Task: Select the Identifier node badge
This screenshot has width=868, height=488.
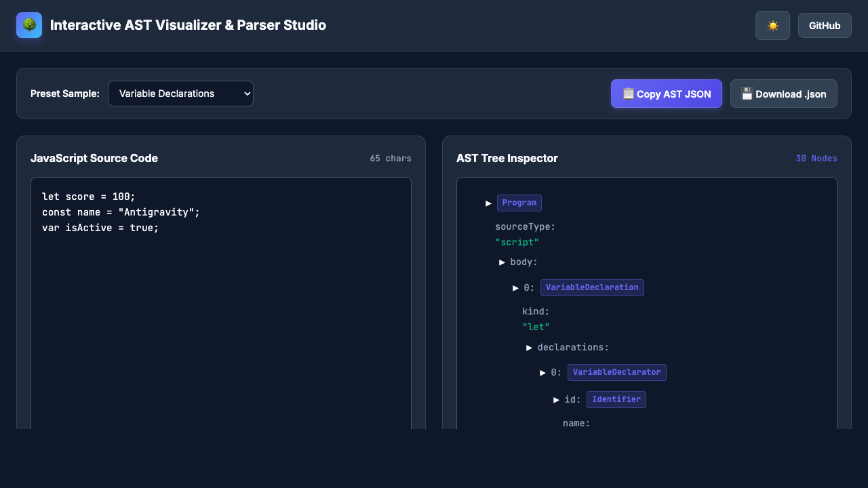Action: click(616, 399)
